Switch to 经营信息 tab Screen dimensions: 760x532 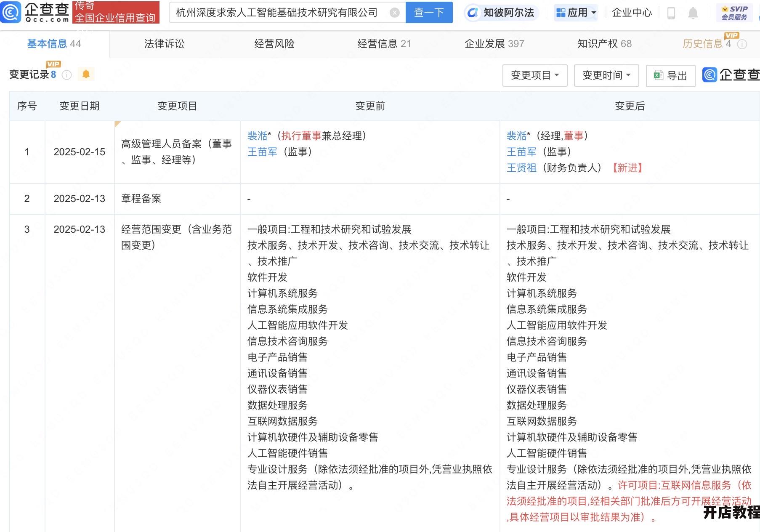coord(384,44)
